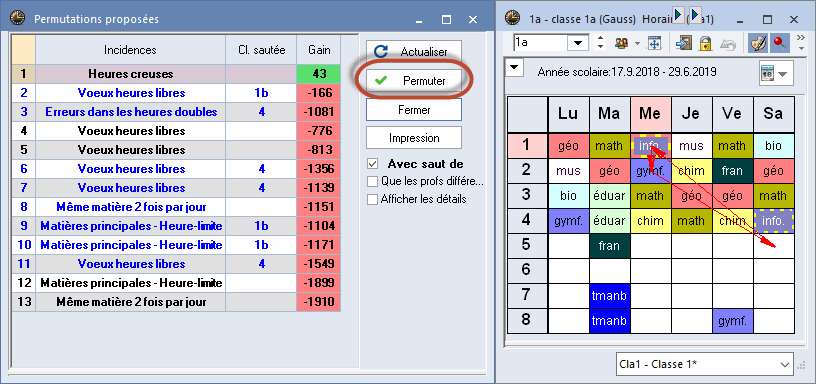Click the gain cell '-1910'
This screenshot has height=384, width=816.
tap(319, 302)
